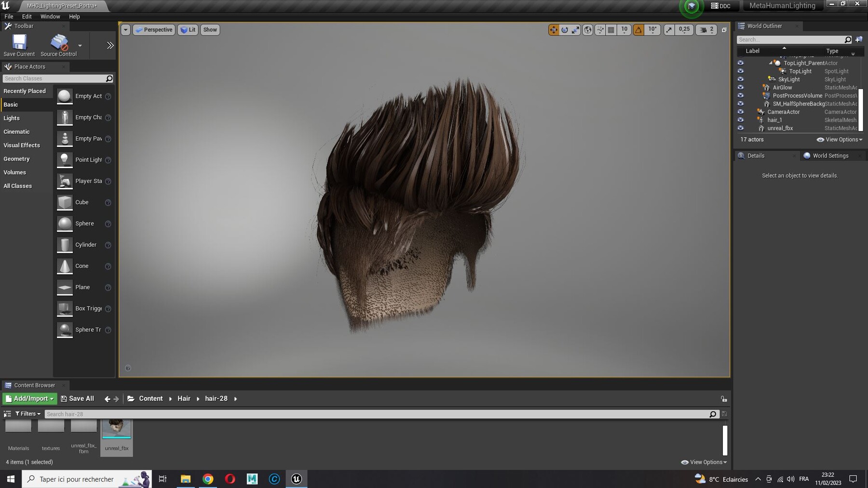Toggle rotation snap angle icon
868x488 pixels.
(638, 30)
